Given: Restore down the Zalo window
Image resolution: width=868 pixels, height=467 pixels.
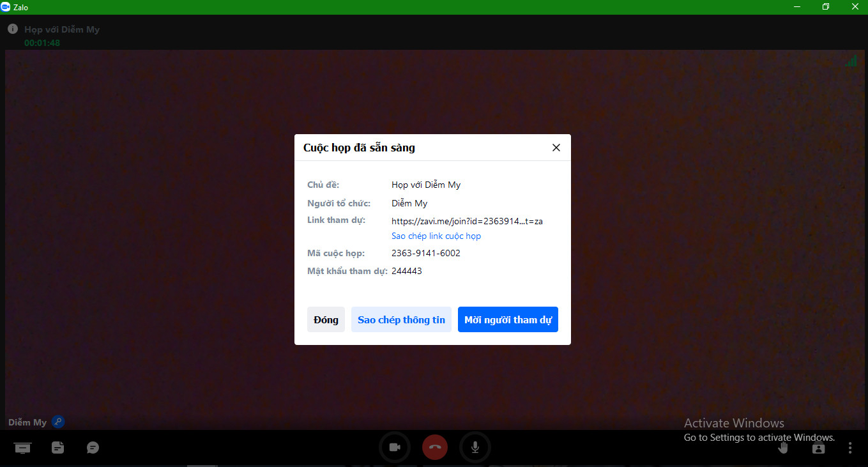Looking at the screenshot, I should [826, 7].
